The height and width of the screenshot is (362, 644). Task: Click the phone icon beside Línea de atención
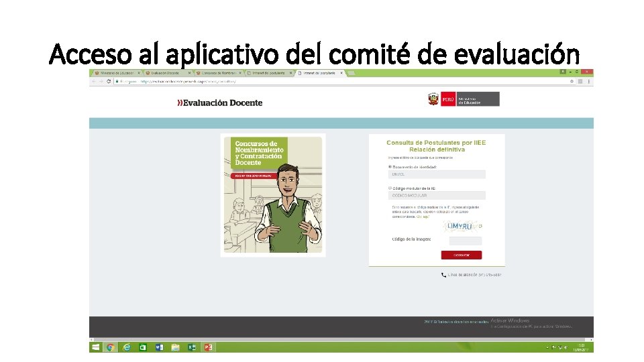(x=443, y=275)
